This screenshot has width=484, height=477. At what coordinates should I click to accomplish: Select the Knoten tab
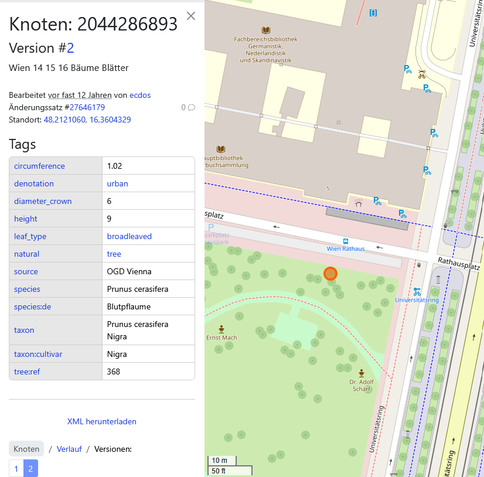click(x=26, y=449)
